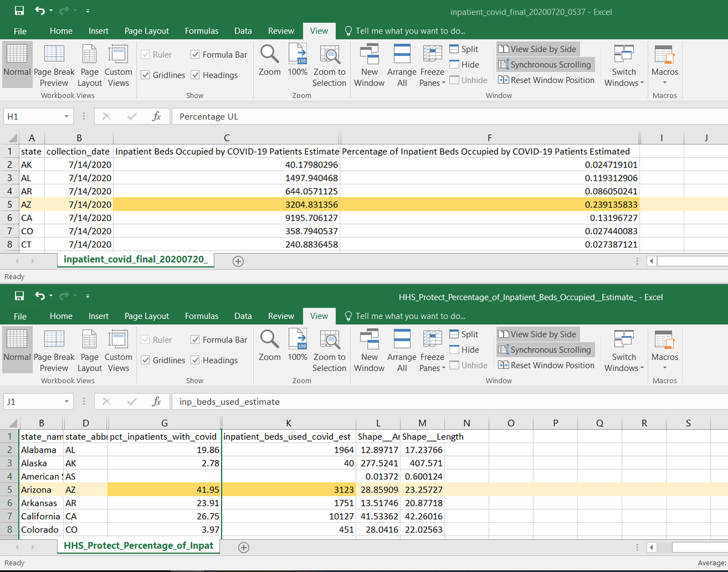Viewport: 728px width, 572px height.
Task: Toggle Formula Bar checkbox in top window
Action: click(x=195, y=55)
